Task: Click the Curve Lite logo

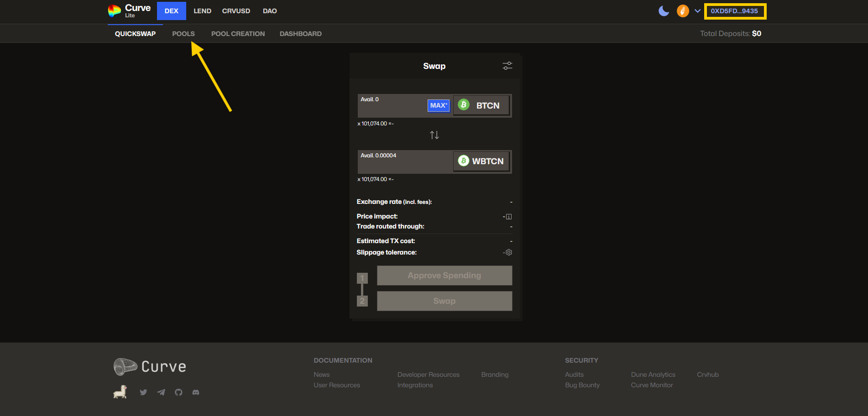Action: coord(129,10)
